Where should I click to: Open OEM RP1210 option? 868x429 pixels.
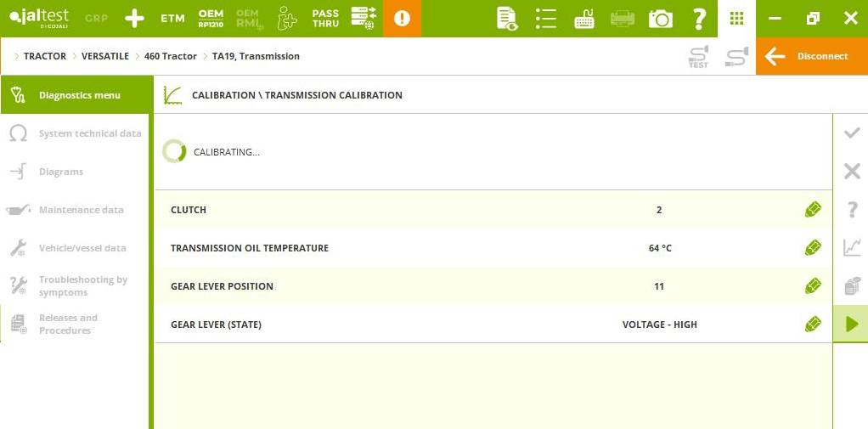click(211, 19)
